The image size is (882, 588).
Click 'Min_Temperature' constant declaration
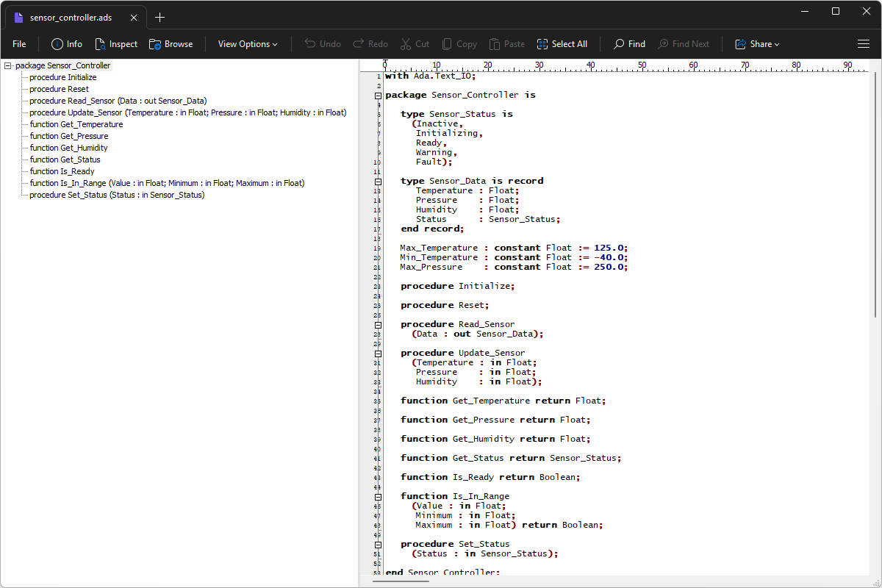click(514, 257)
